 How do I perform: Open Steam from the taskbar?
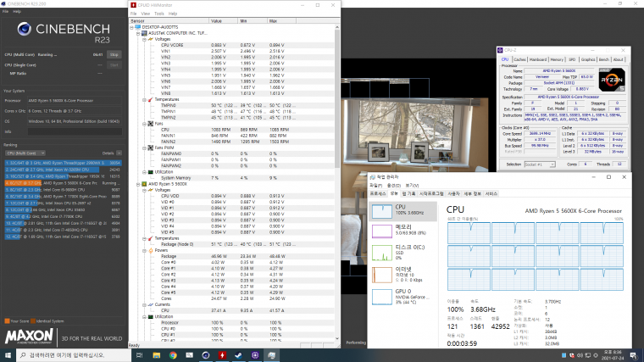pos(238,355)
